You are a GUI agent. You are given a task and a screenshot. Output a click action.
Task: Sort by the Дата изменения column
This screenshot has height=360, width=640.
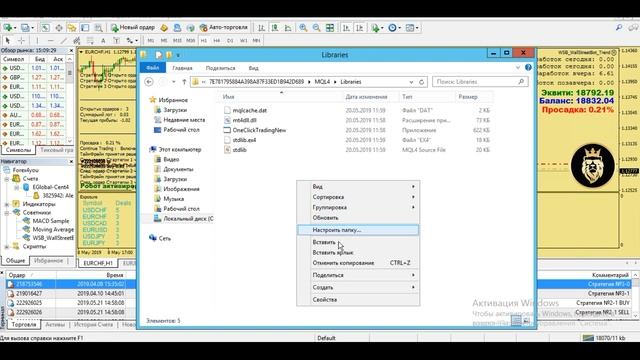366,97
